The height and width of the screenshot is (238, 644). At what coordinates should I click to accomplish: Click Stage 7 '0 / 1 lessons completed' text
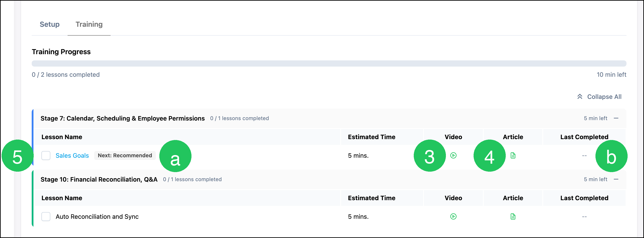click(239, 118)
